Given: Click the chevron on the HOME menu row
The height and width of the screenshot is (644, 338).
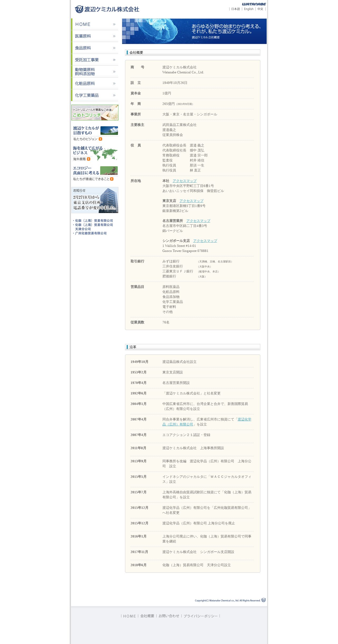Looking at the screenshot, I should point(114,24).
